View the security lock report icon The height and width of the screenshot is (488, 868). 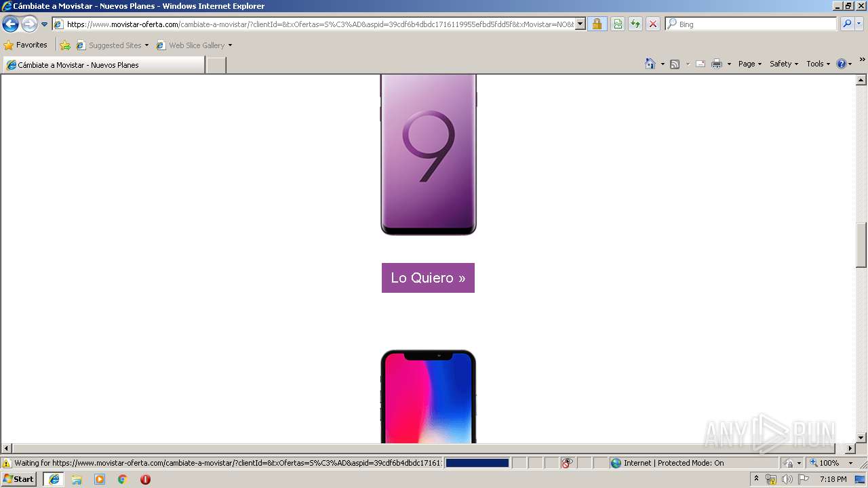597,24
